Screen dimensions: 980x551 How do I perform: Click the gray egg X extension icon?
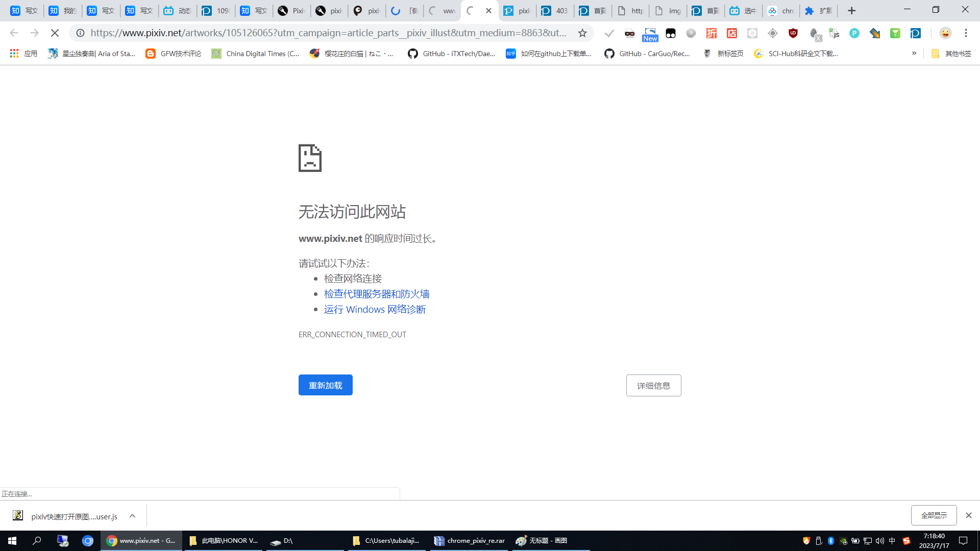click(815, 34)
